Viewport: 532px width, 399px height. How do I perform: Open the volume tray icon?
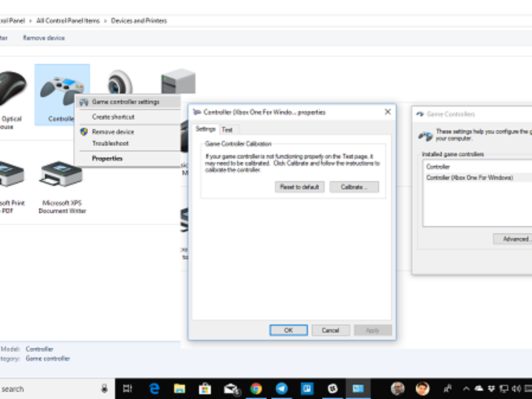(x=516, y=389)
